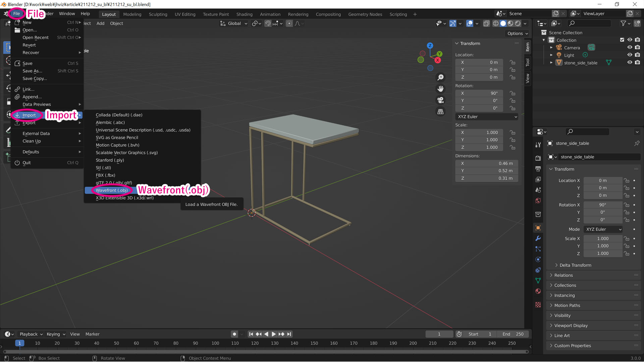Select solid viewport shading mode

503,23
